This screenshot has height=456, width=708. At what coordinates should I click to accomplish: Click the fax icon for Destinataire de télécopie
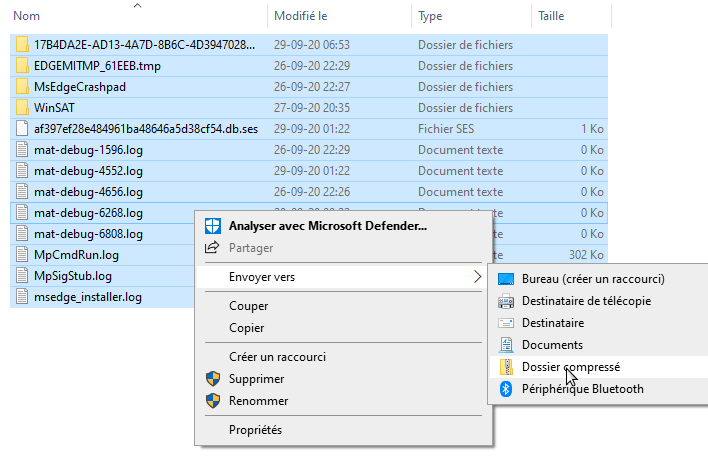(506, 301)
